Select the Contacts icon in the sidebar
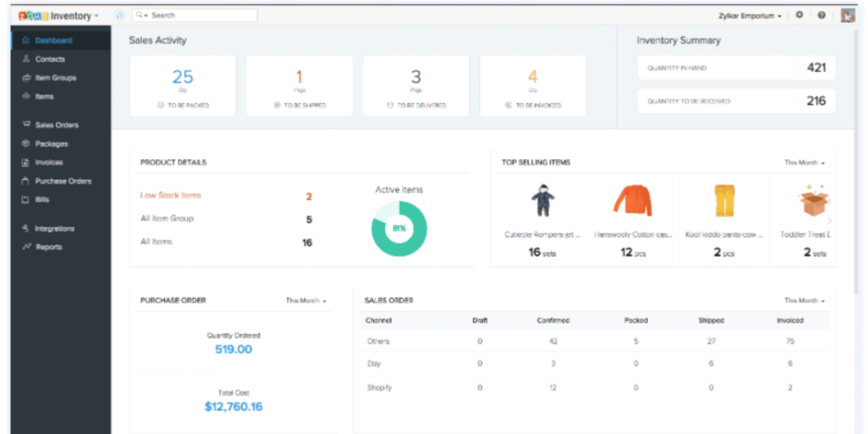The width and height of the screenshot is (868, 434). coord(25,59)
